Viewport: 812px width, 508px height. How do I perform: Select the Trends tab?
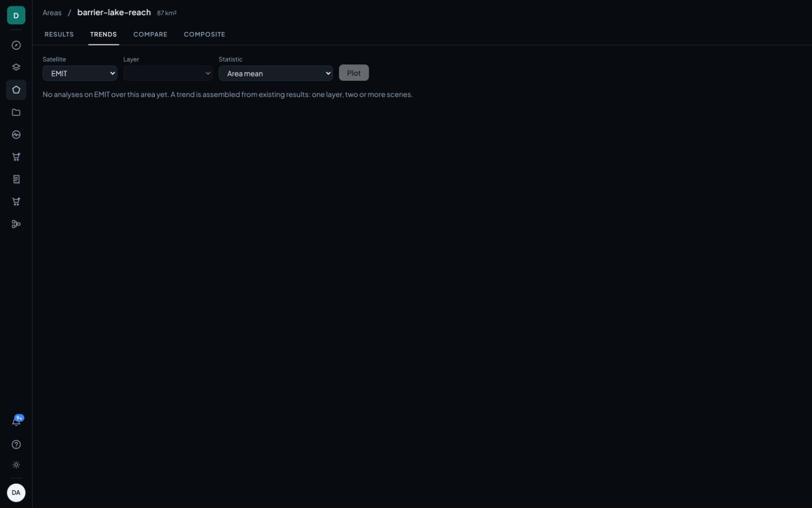point(103,34)
